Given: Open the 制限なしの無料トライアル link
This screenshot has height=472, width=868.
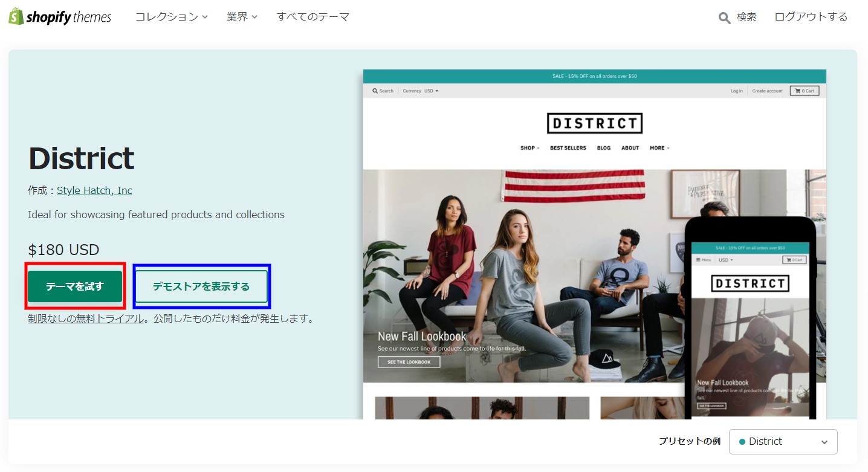Looking at the screenshot, I should [x=85, y=318].
